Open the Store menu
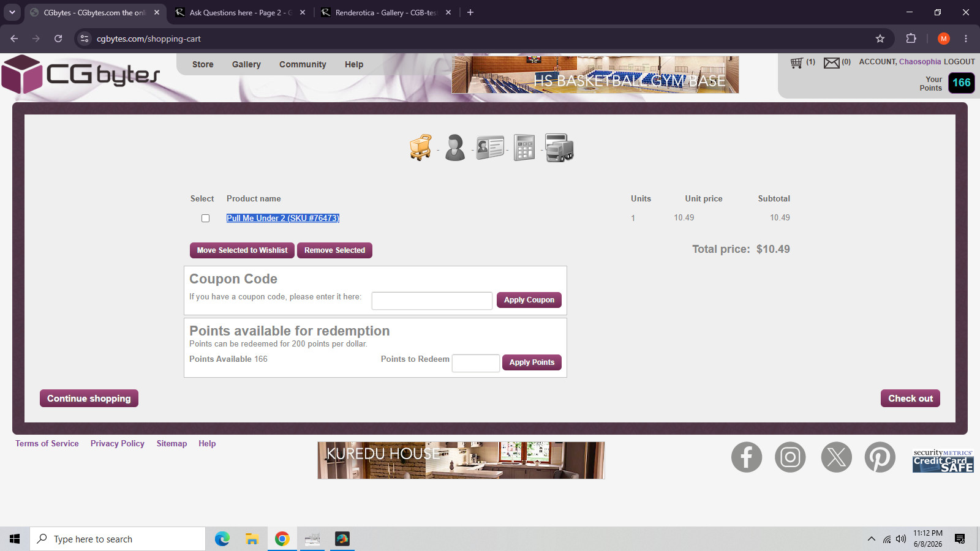The image size is (980, 551). click(203, 64)
